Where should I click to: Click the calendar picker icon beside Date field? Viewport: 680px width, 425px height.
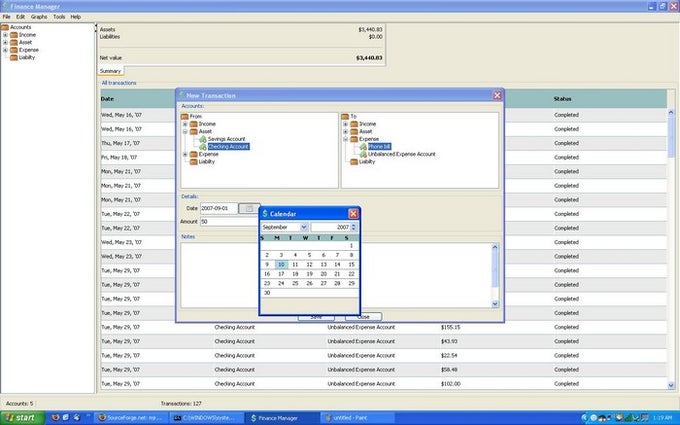249,209
